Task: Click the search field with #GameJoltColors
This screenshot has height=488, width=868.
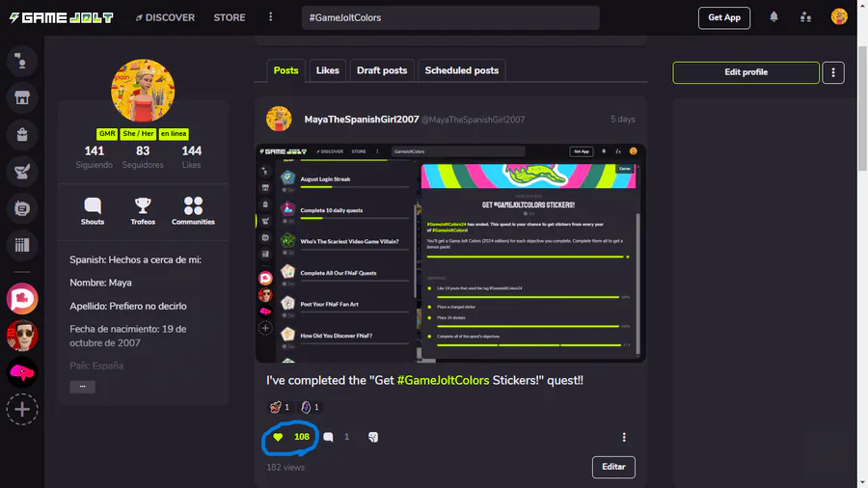Action: [450, 17]
